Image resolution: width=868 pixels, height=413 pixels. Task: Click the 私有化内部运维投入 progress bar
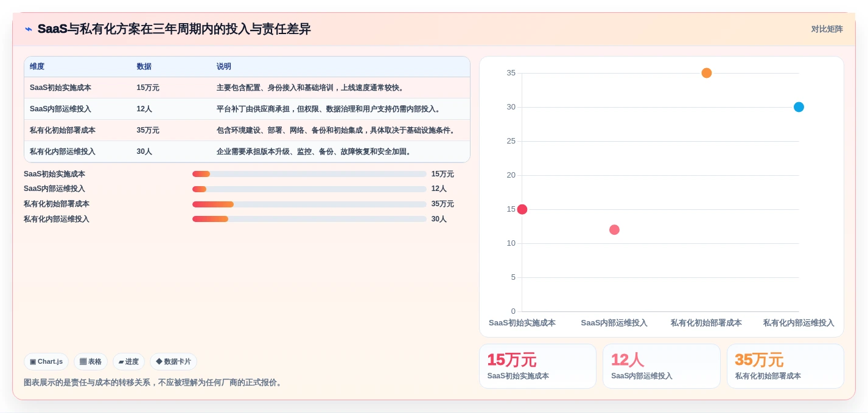coord(309,219)
